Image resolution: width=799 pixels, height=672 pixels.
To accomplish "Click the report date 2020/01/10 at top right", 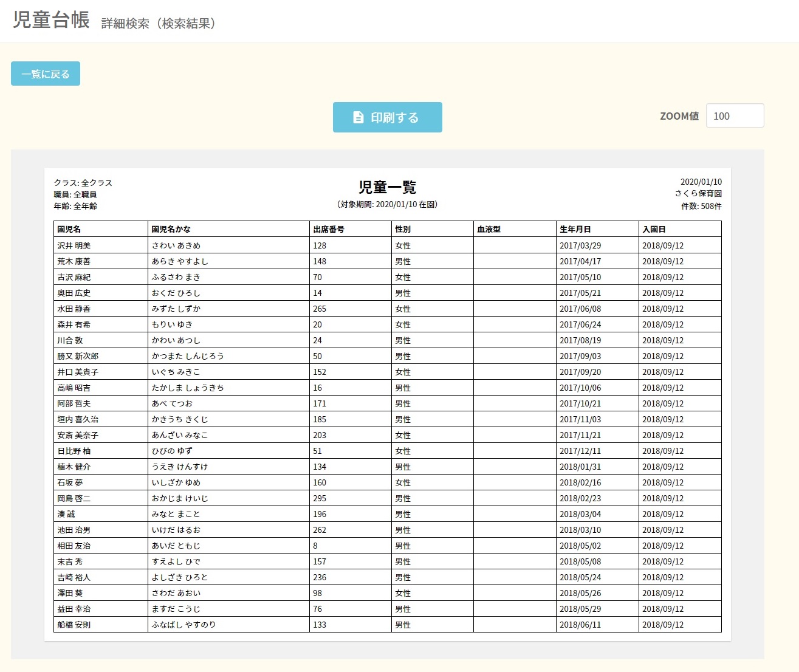I will [x=701, y=182].
